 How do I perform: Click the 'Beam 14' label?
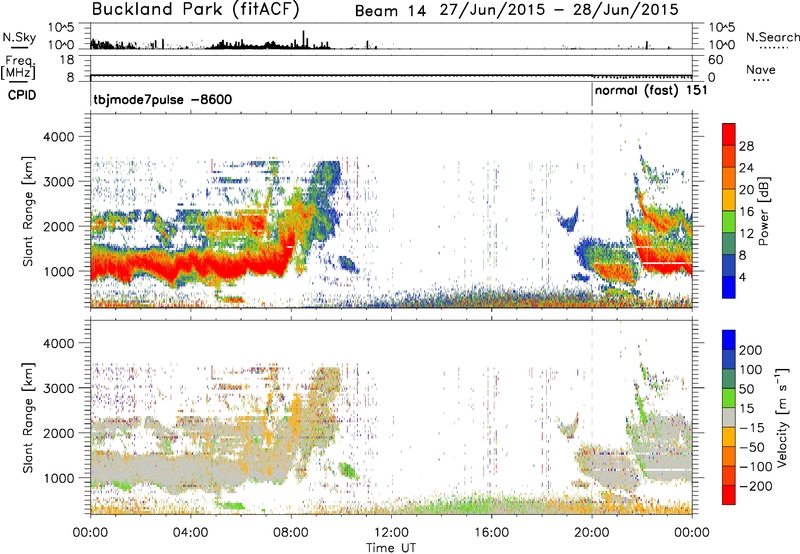tap(390, 11)
